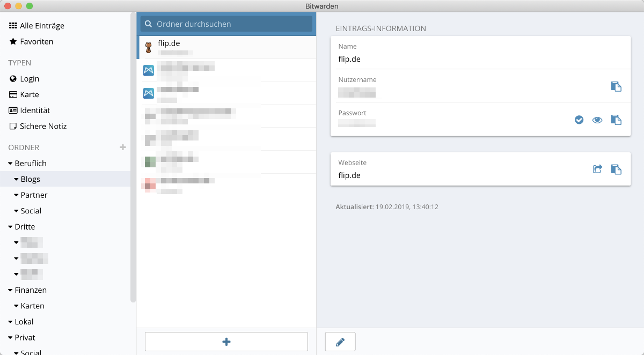Click the sidebar vertical scrollbar
Screen dimensions: 644x355
pos(133,161)
